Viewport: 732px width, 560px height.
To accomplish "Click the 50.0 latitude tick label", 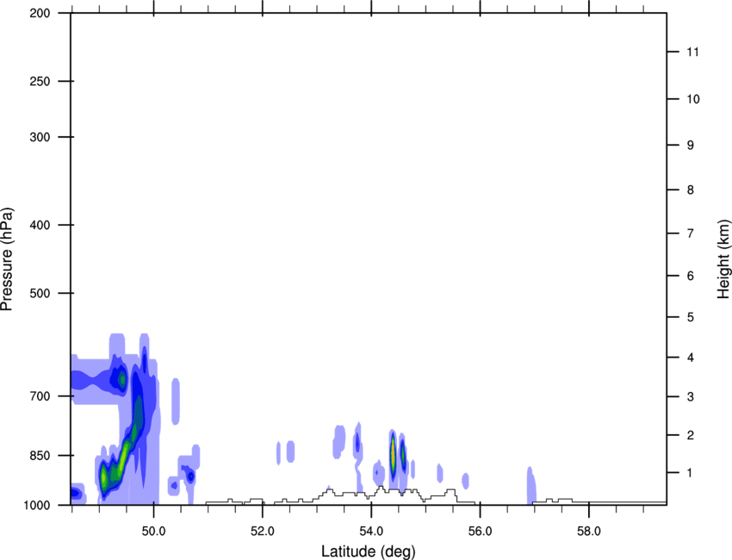I will [x=153, y=532].
